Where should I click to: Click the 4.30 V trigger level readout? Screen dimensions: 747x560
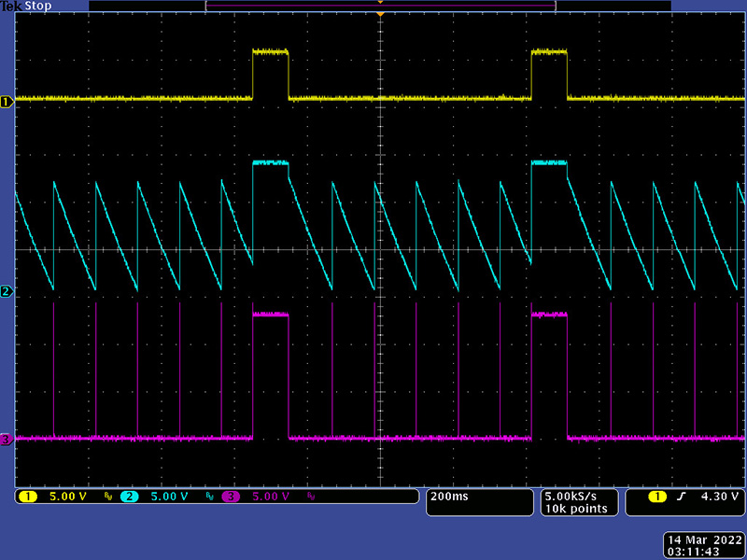click(x=720, y=497)
